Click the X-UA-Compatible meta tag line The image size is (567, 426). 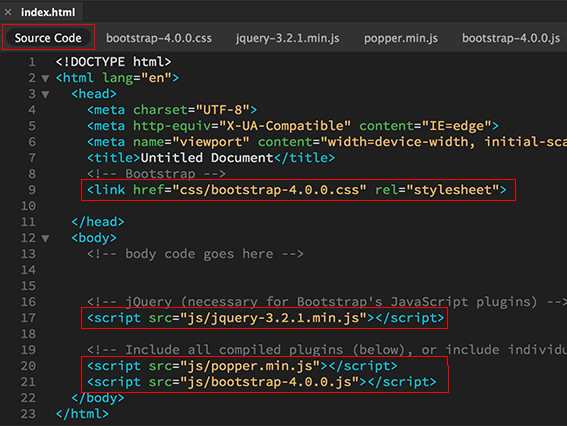[293, 126]
